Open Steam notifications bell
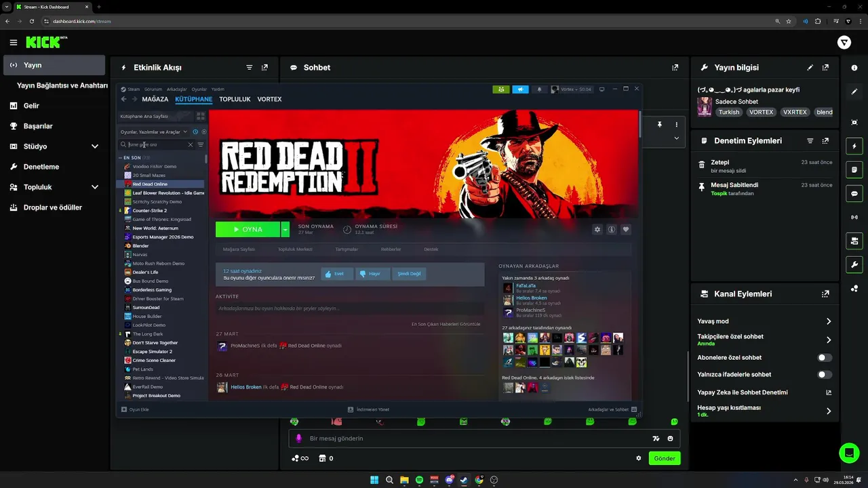Screen dimensions: 868x488 tap(540, 89)
